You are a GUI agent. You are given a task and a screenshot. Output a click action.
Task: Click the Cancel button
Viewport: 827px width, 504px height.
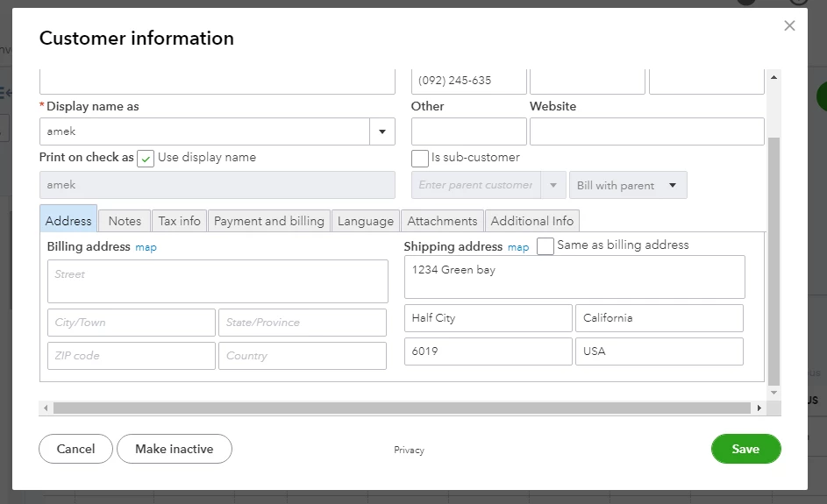(x=76, y=449)
